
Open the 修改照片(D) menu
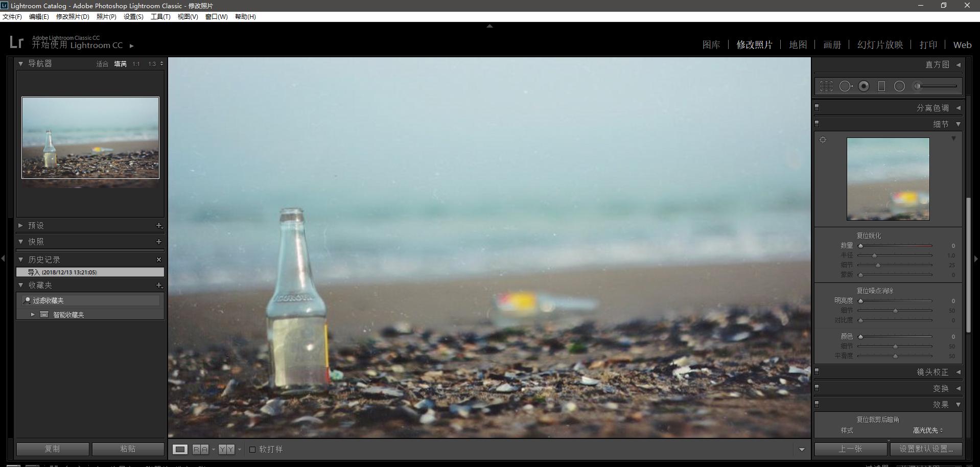tap(73, 17)
